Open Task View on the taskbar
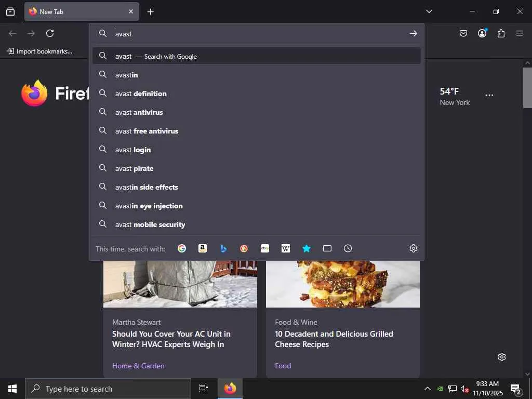 203,389
